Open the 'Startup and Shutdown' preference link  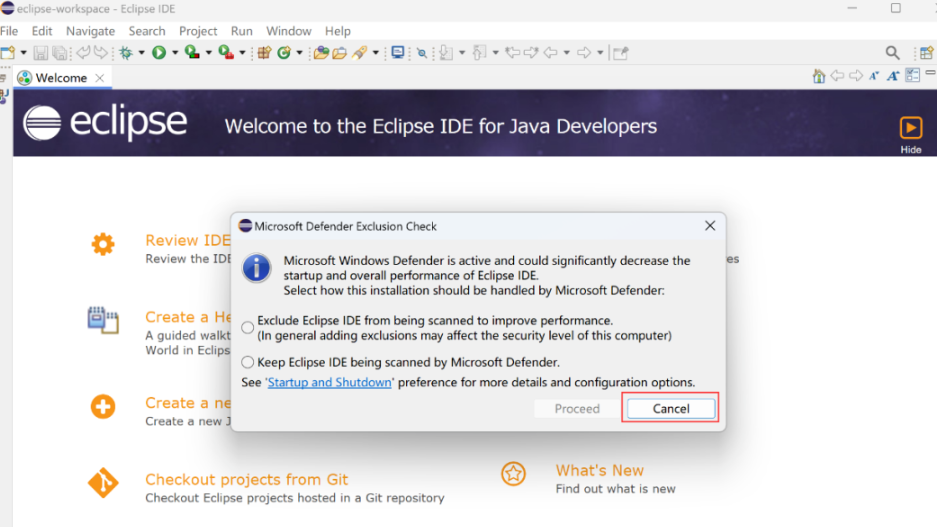(329, 382)
